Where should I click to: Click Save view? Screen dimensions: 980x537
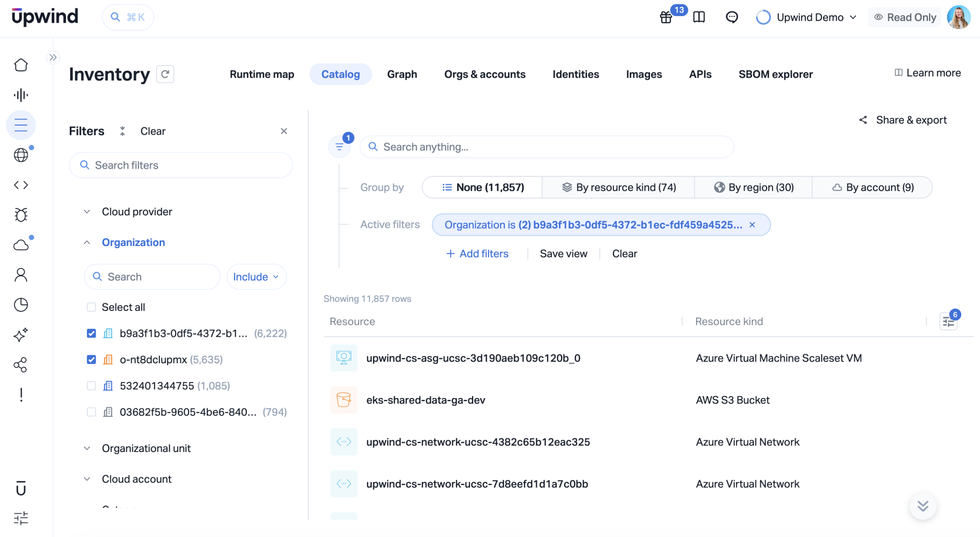click(x=563, y=253)
